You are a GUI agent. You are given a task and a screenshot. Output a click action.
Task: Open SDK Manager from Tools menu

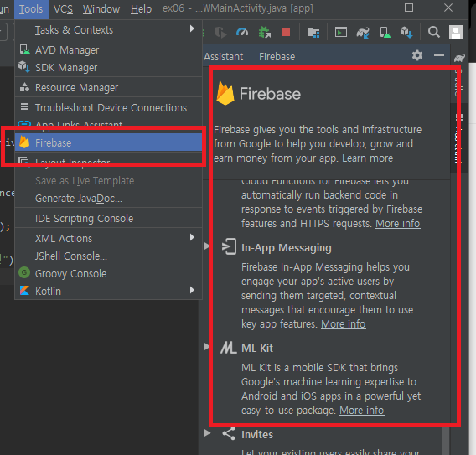point(108,67)
